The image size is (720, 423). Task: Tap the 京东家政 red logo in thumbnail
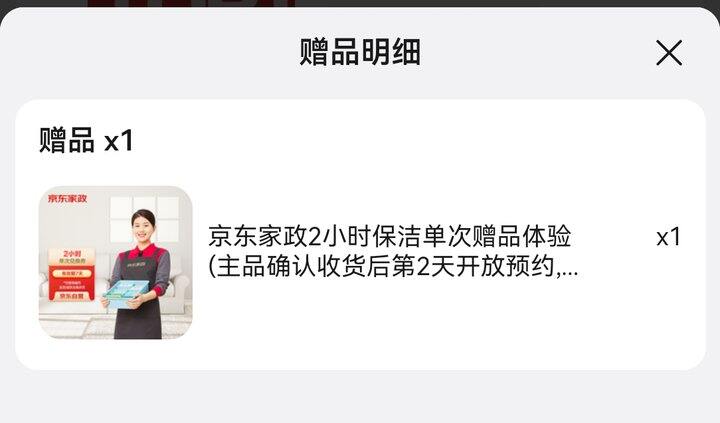point(68,198)
